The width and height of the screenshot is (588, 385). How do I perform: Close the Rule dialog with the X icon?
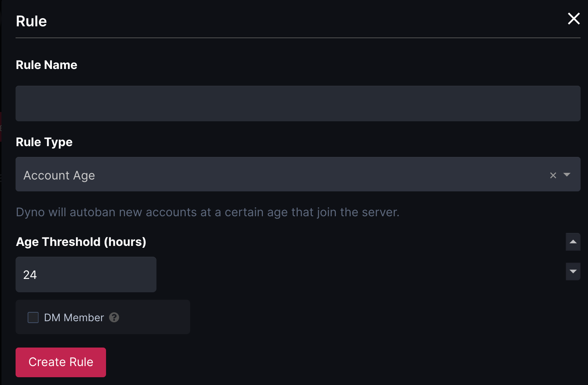point(574,19)
